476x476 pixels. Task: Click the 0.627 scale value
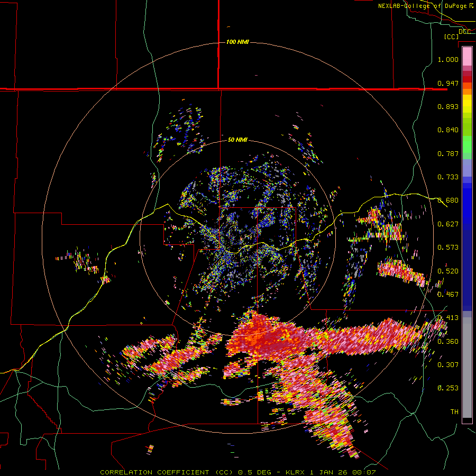[x=448, y=224]
